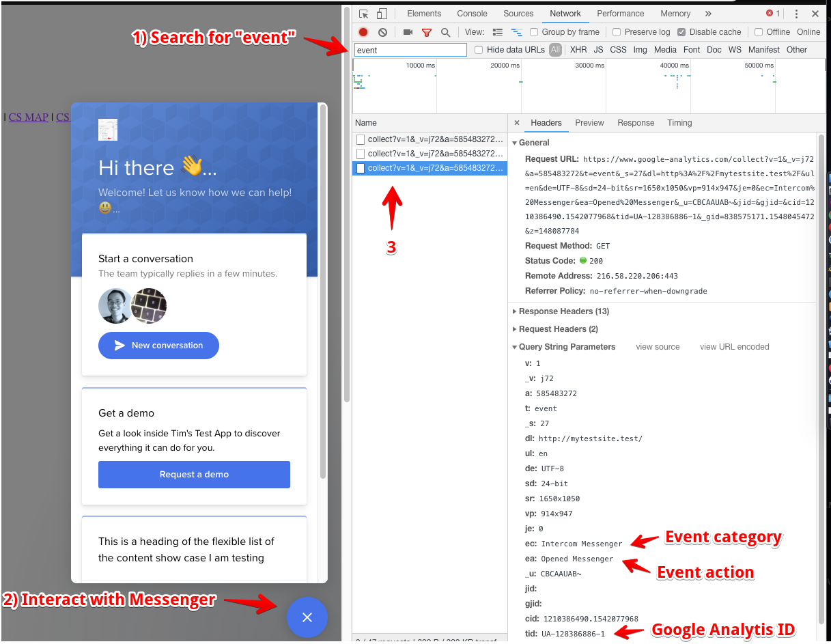
Task: Click the inspect element picker icon
Action: [x=364, y=14]
